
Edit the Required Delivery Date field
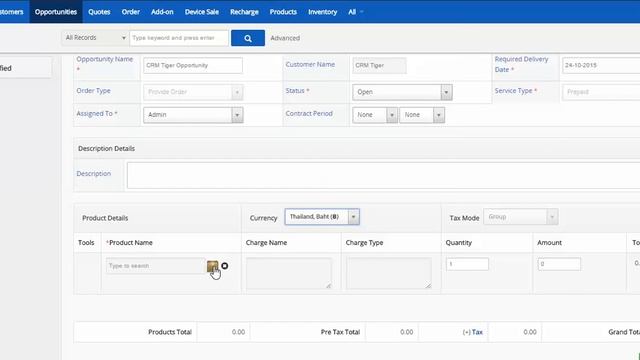(601, 65)
